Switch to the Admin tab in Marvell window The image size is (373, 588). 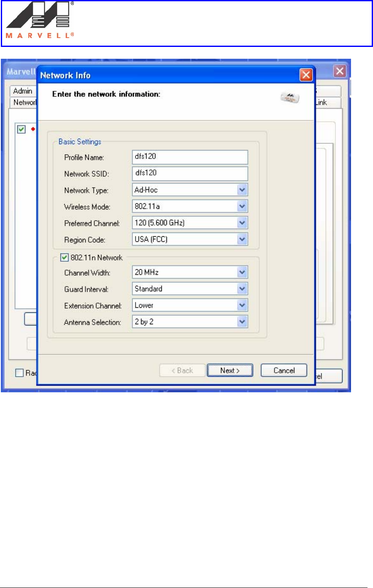pos(23,91)
